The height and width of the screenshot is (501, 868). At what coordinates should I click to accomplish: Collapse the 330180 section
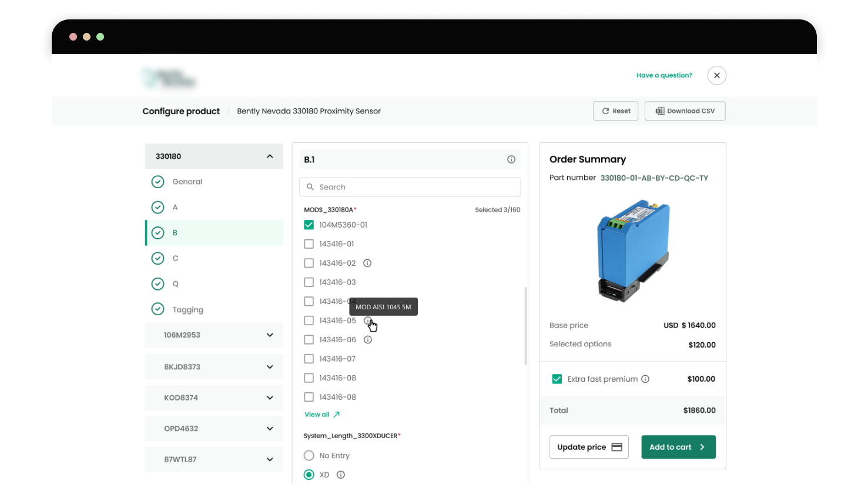270,156
